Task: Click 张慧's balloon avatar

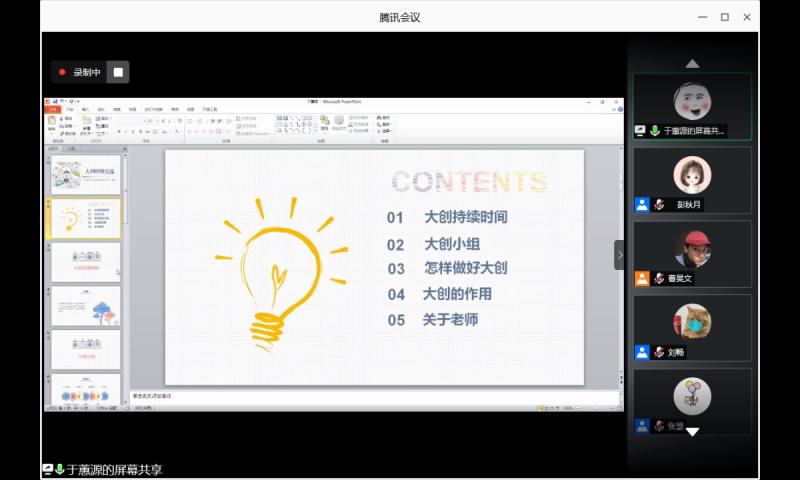Action: click(692, 396)
